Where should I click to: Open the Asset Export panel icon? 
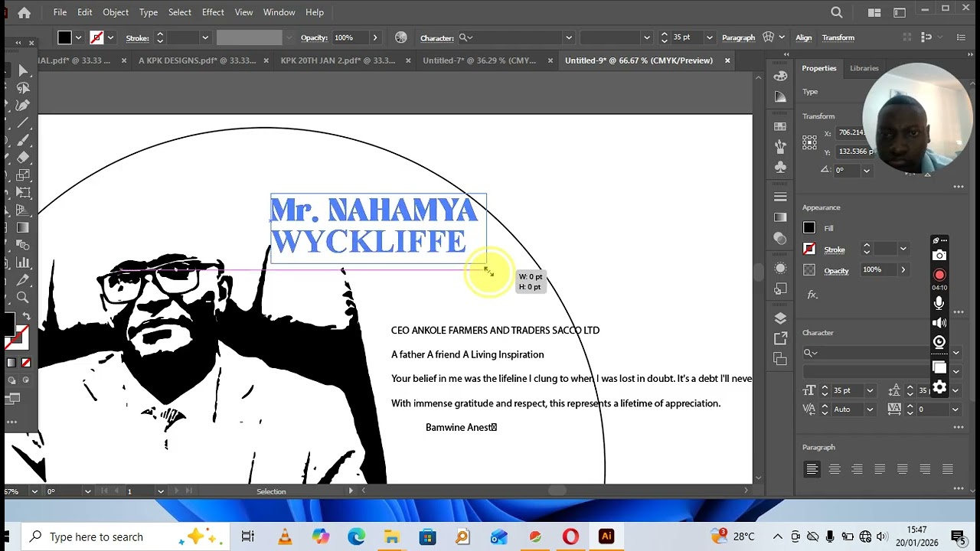[780, 338]
